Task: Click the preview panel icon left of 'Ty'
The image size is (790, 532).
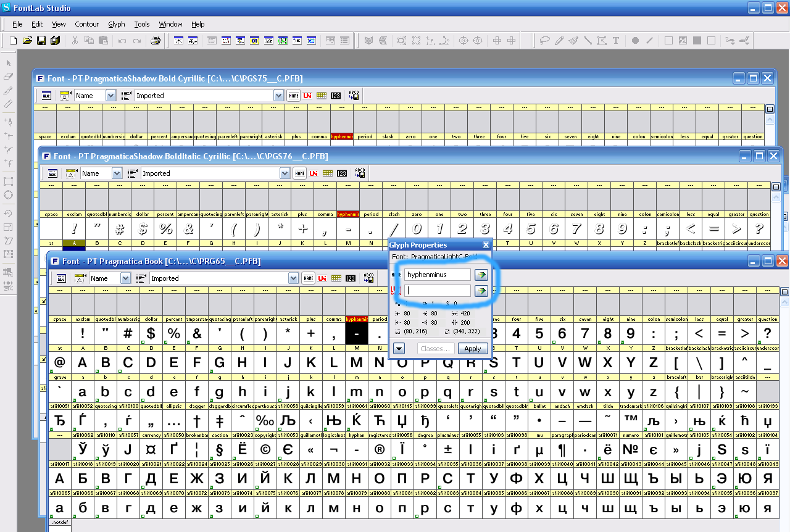Action: 179,41
